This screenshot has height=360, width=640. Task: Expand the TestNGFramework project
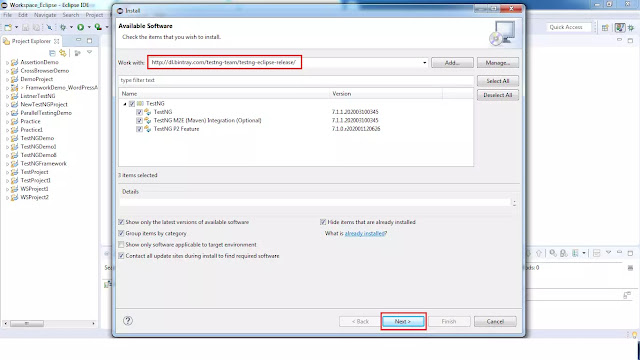coord(7,164)
